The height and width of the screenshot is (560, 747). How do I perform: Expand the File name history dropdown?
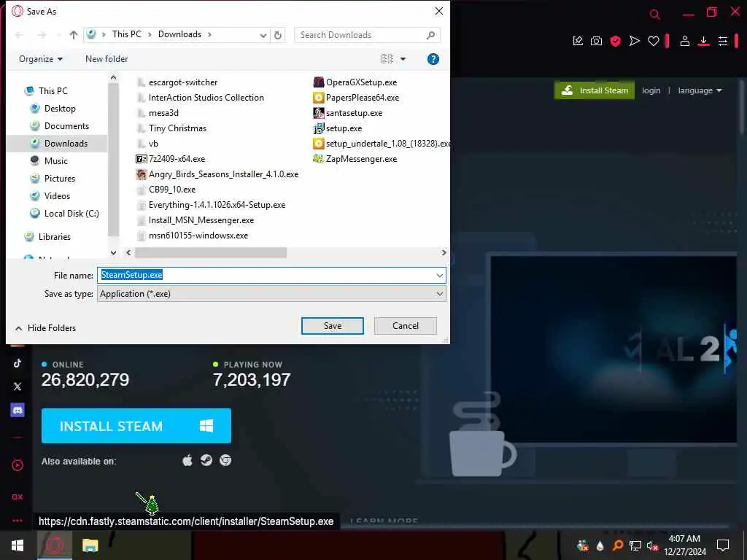(x=439, y=275)
